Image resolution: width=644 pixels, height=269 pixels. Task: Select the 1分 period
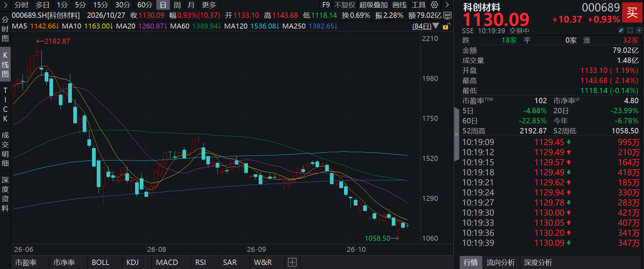[62, 5]
